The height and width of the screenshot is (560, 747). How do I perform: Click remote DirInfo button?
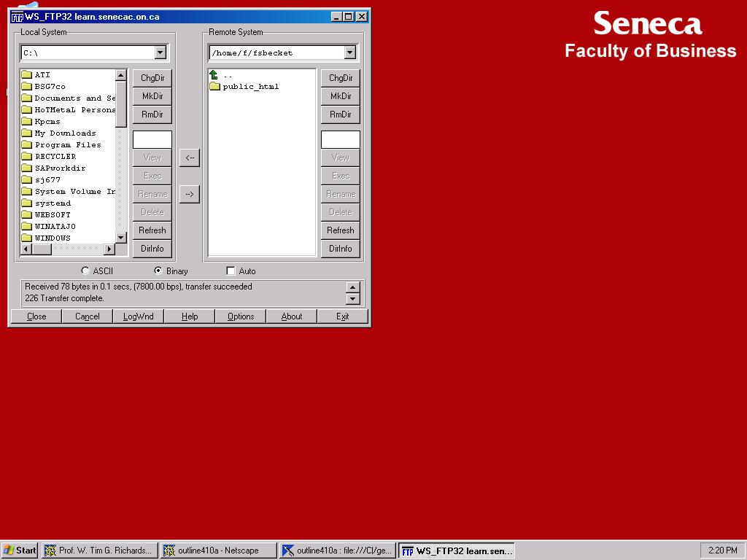pyautogui.click(x=341, y=249)
